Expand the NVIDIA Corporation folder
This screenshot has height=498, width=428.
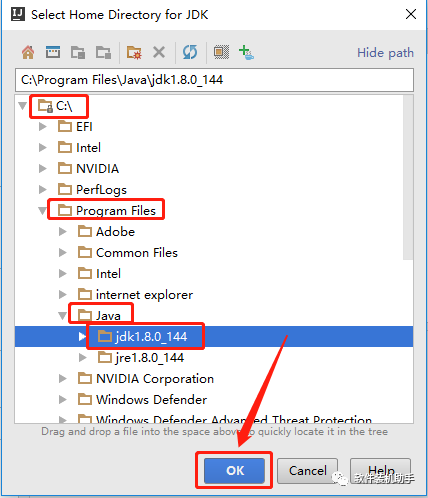click(x=62, y=379)
